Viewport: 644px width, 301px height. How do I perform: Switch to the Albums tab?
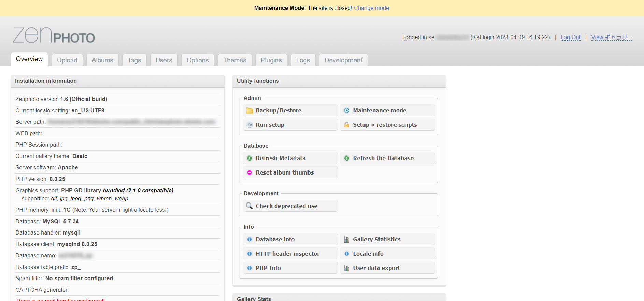point(102,60)
